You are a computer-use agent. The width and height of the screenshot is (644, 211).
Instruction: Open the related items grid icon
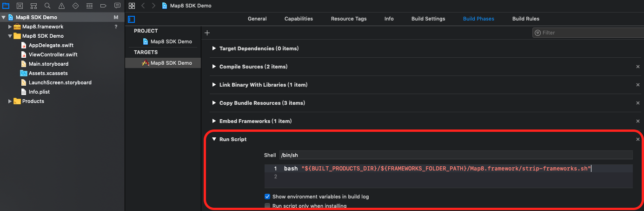pyautogui.click(x=132, y=6)
